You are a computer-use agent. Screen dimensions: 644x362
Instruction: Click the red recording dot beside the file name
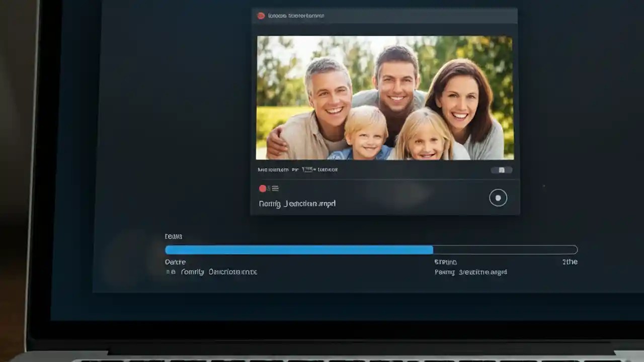click(262, 189)
